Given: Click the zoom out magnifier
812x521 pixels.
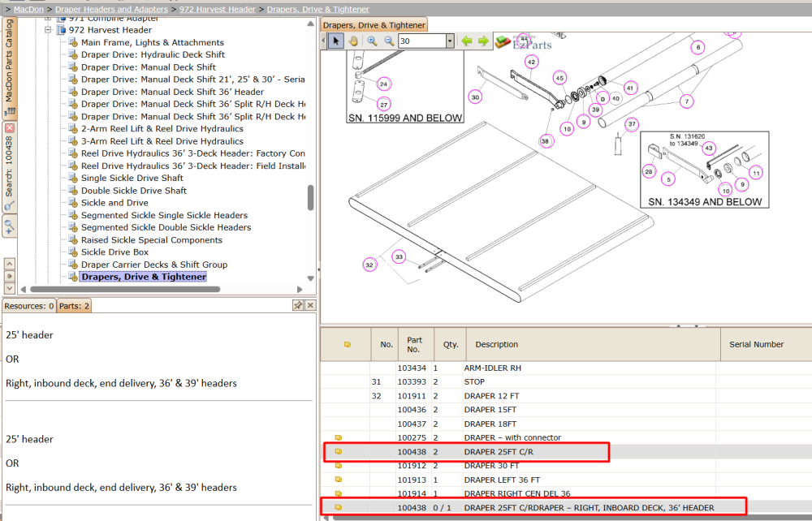Looking at the screenshot, I should [389, 41].
